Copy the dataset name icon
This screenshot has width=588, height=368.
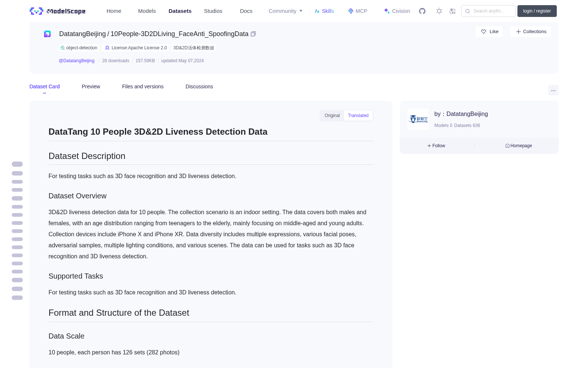pyautogui.click(x=253, y=34)
